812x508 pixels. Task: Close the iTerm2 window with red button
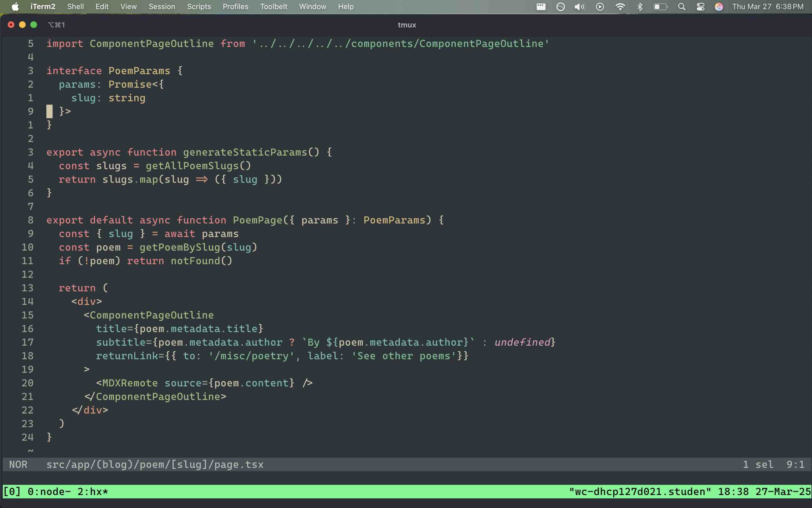11,25
